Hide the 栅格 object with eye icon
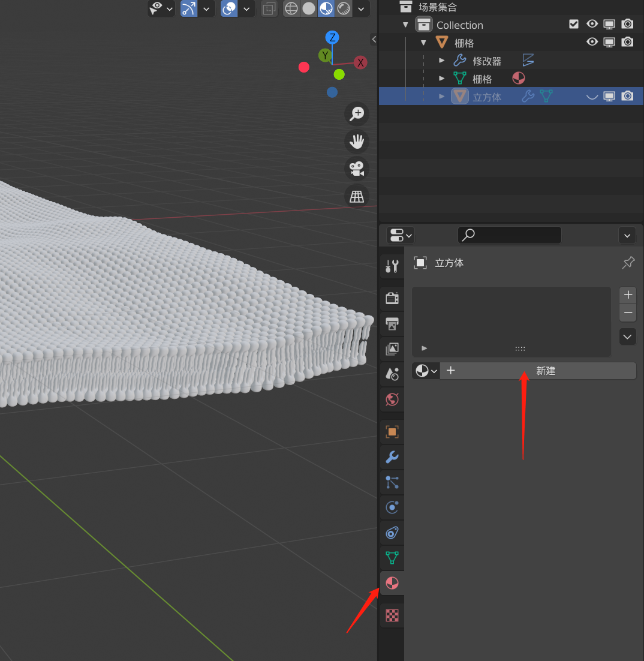The height and width of the screenshot is (661, 644). 592,42
